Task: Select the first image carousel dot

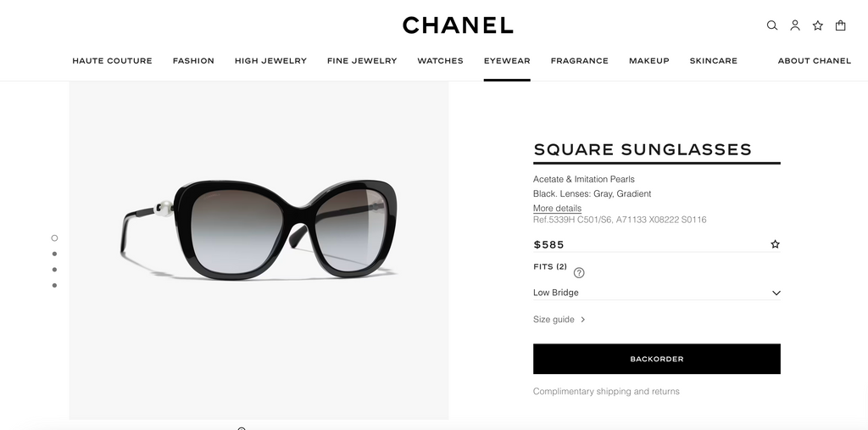Action: pos(54,238)
